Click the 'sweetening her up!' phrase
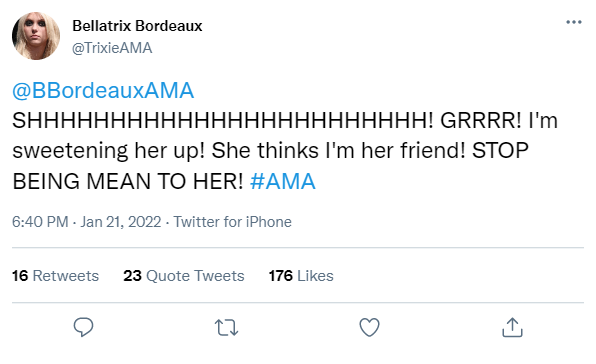The width and height of the screenshot is (596, 364). point(109,151)
